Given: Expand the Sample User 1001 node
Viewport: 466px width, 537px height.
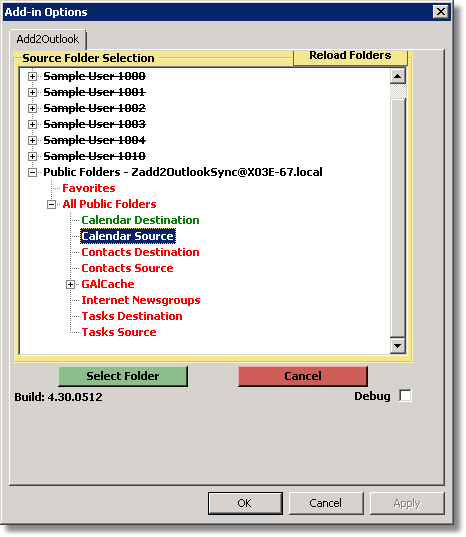Looking at the screenshot, I should (x=32, y=92).
